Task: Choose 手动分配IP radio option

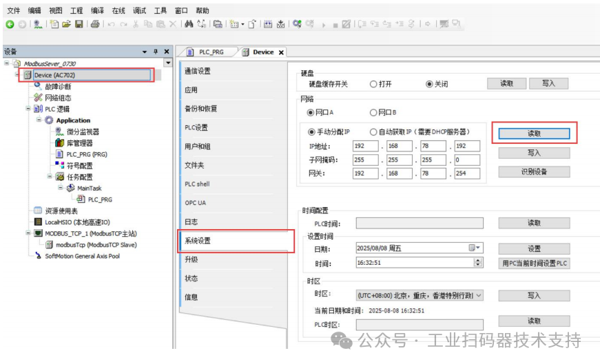Action: tap(311, 132)
